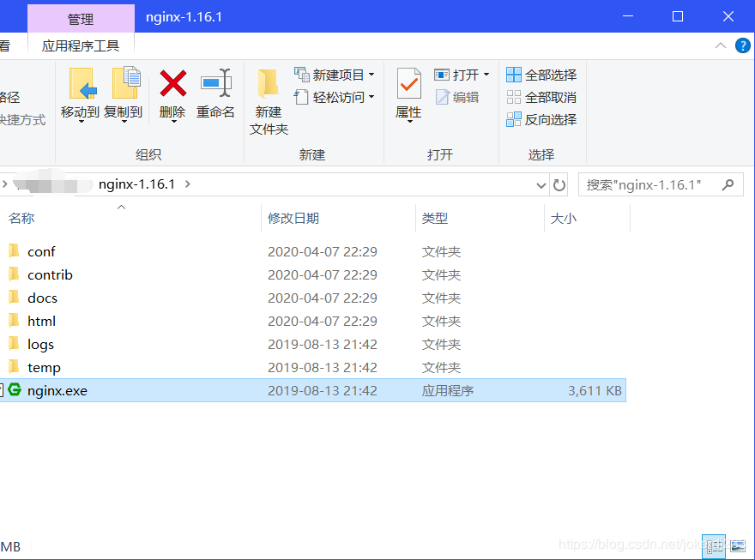Click the 应用程序 type cell of nginx.exe
The width and height of the screenshot is (755, 560).
[448, 391]
